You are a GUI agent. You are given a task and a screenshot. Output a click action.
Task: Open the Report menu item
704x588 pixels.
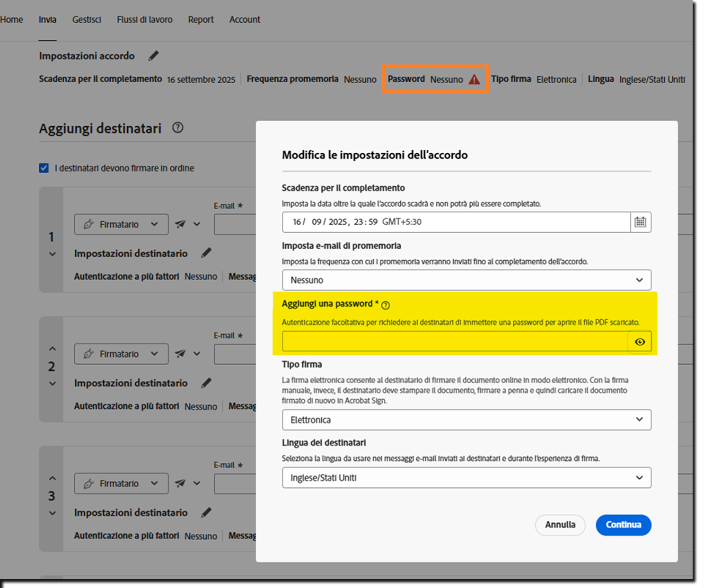[x=201, y=19]
